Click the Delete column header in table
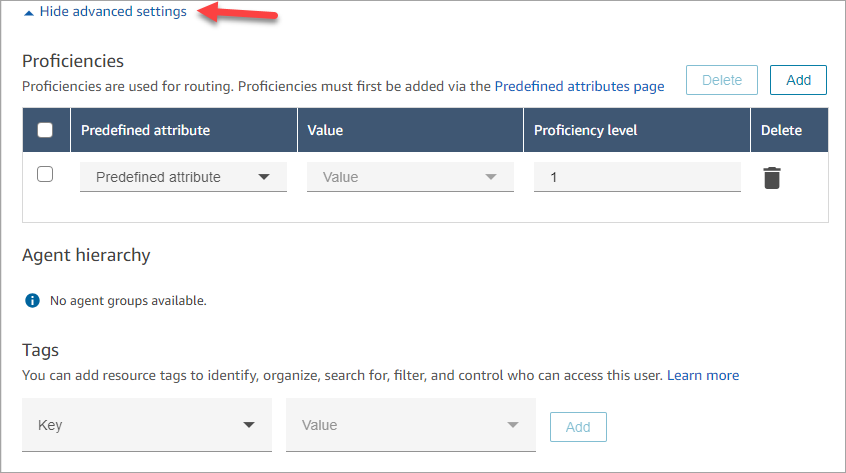Viewport: 846px width, 473px height. [781, 130]
